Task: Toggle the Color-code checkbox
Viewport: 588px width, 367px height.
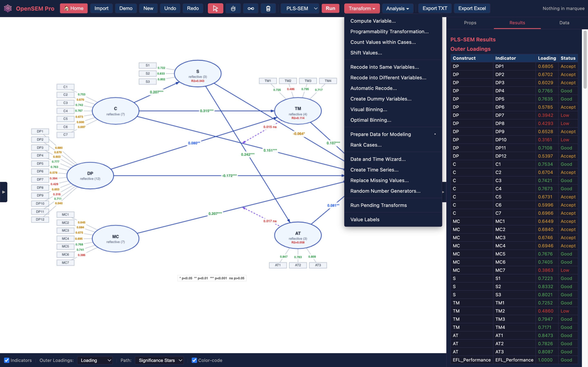Action: (x=194, y=360)
